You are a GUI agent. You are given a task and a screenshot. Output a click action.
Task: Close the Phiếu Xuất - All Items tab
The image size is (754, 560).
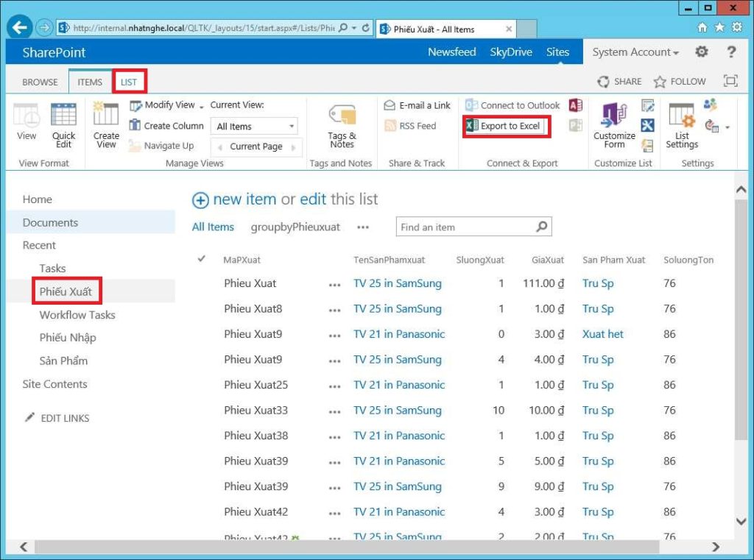click(509, 29)
